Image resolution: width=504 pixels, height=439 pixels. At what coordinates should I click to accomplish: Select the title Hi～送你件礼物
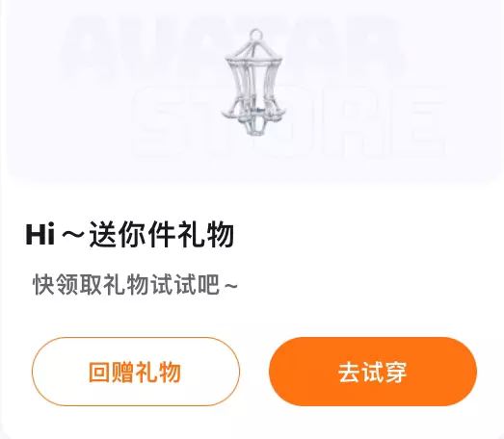129,235
